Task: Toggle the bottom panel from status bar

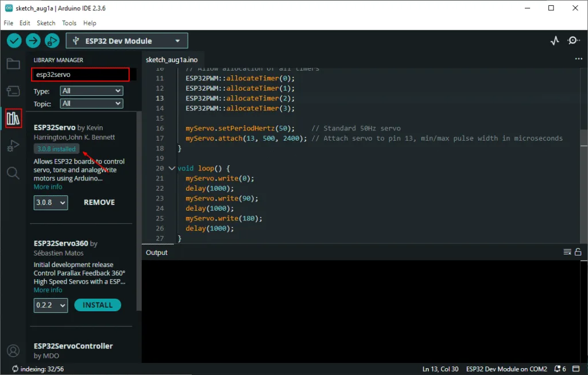Action: click(576, 369)
